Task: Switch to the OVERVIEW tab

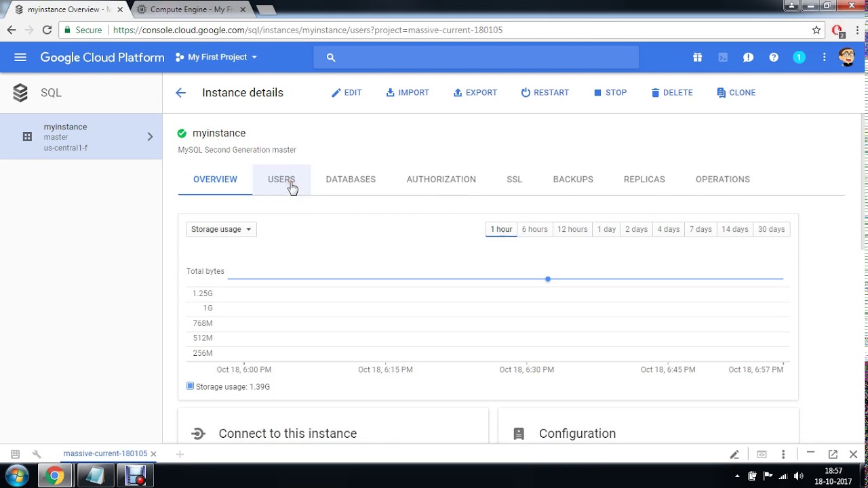Action: click(x=215, y=180)
